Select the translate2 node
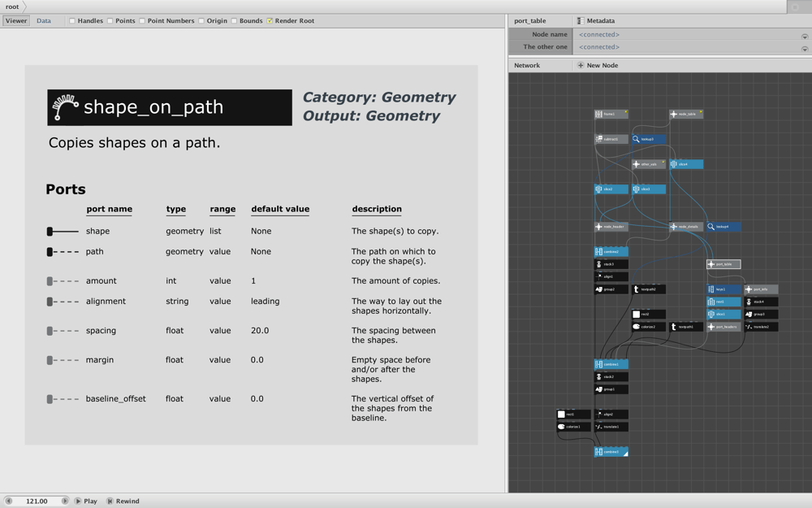This screenshot has width=812, height=508. pos(761,327)
